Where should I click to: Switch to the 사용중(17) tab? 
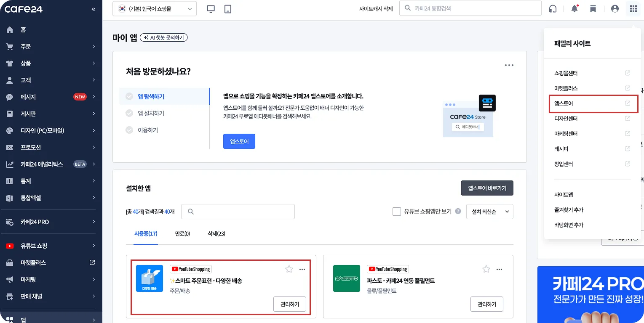(146, 233)
